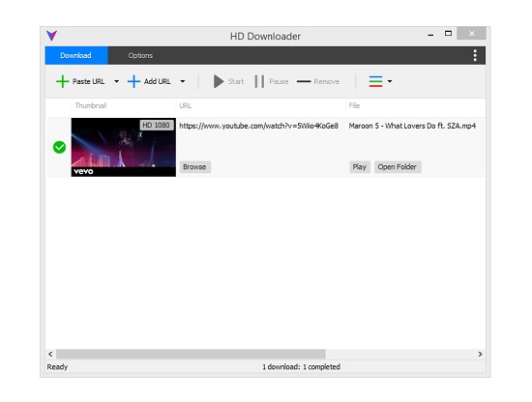Click the Ready status text

57,367
